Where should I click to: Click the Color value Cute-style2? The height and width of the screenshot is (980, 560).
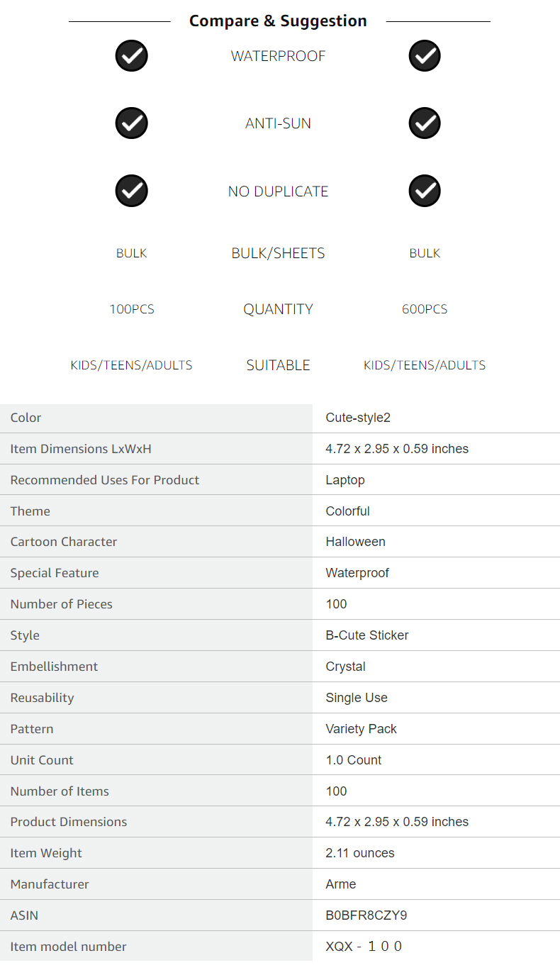coord(358,418)
